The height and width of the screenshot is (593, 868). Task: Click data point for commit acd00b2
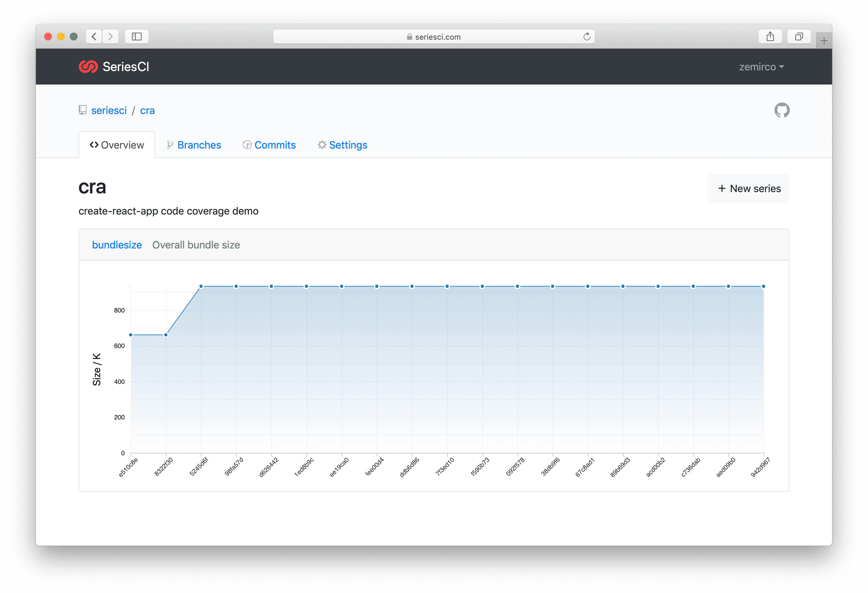click(658, 287)
